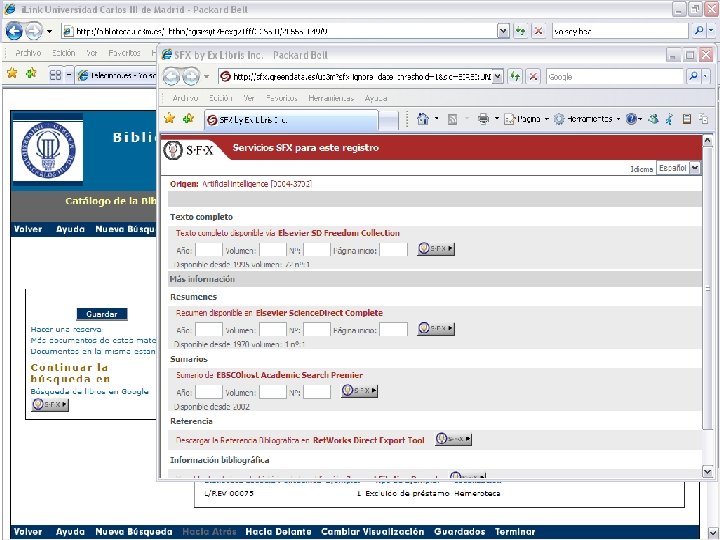Image resolution: width=720 pixels, height=540 pixels.
Task: Go back in the rear iLink browser window
Action: 14,31
